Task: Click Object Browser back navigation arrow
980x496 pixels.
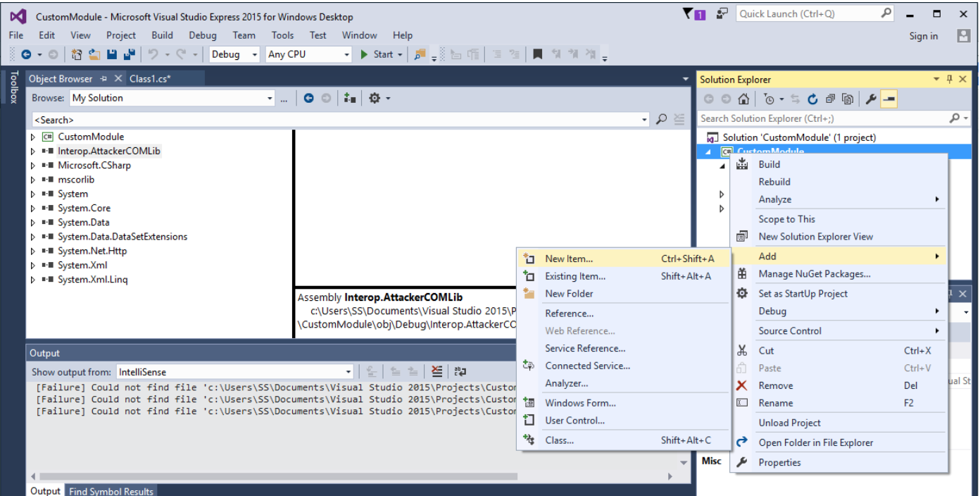Action: [308, 98]
